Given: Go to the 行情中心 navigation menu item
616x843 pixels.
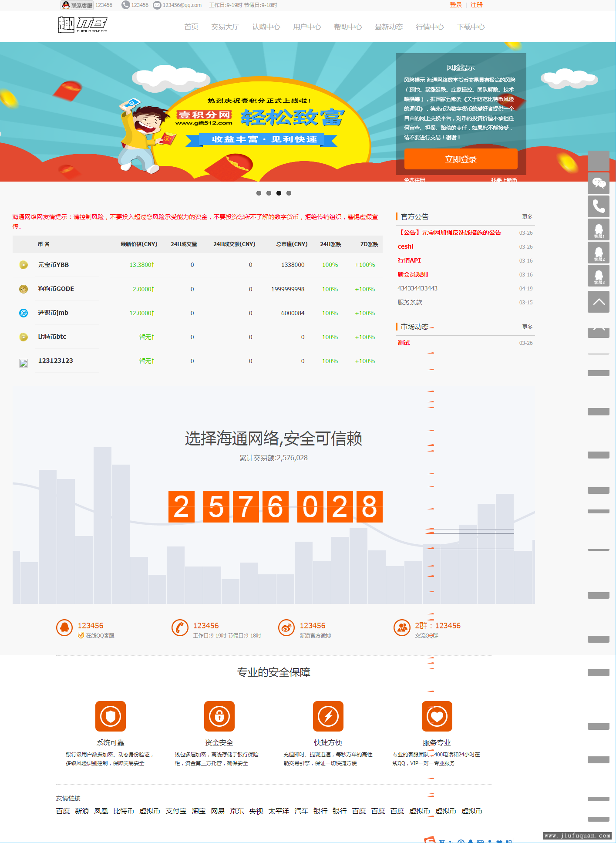Looking at the screenshot, I should tap(430, 27).
